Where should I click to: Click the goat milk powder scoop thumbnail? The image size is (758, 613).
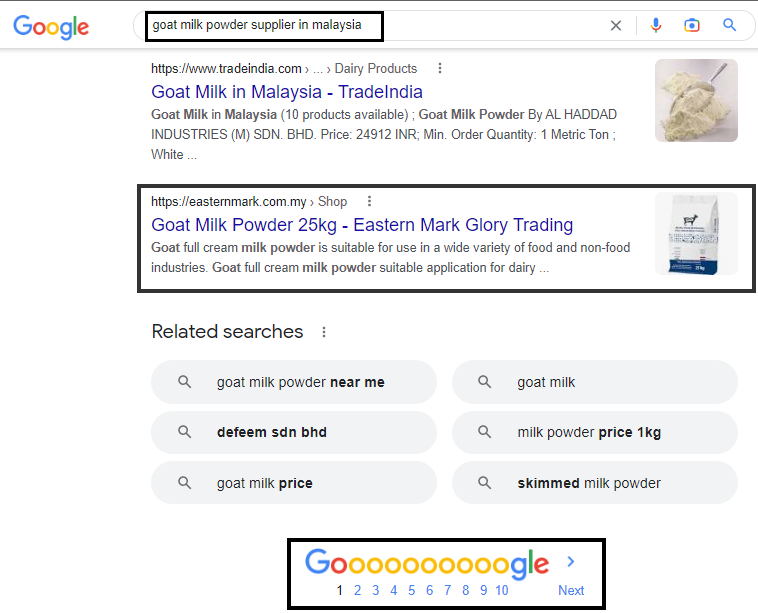tap(696, 100)
